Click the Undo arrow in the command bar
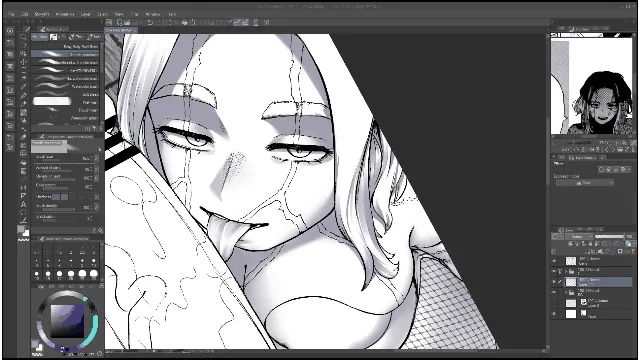The image size is (640, 360). coord(150,22)
